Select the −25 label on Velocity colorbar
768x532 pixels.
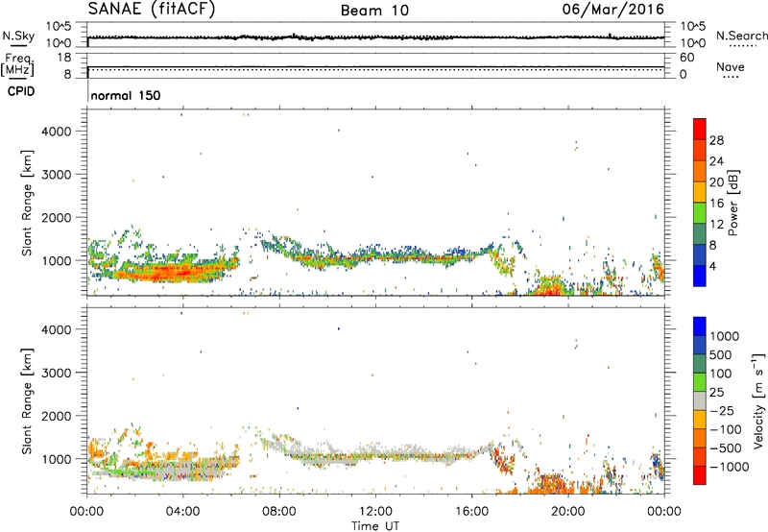click(724, 410)
